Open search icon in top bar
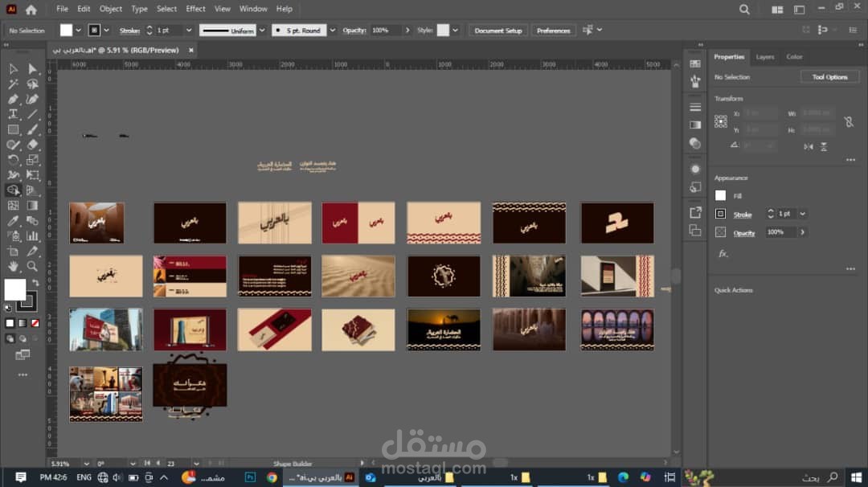 744,10
